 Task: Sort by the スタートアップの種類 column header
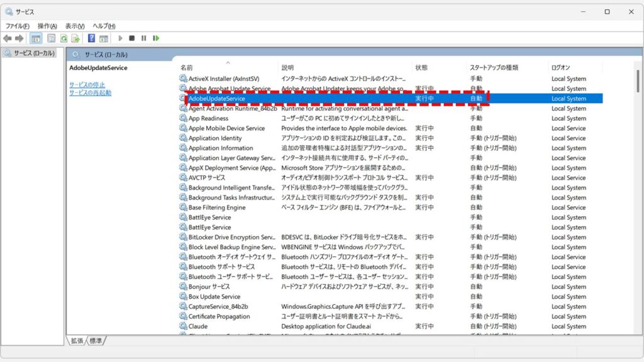tap(508, 67)
